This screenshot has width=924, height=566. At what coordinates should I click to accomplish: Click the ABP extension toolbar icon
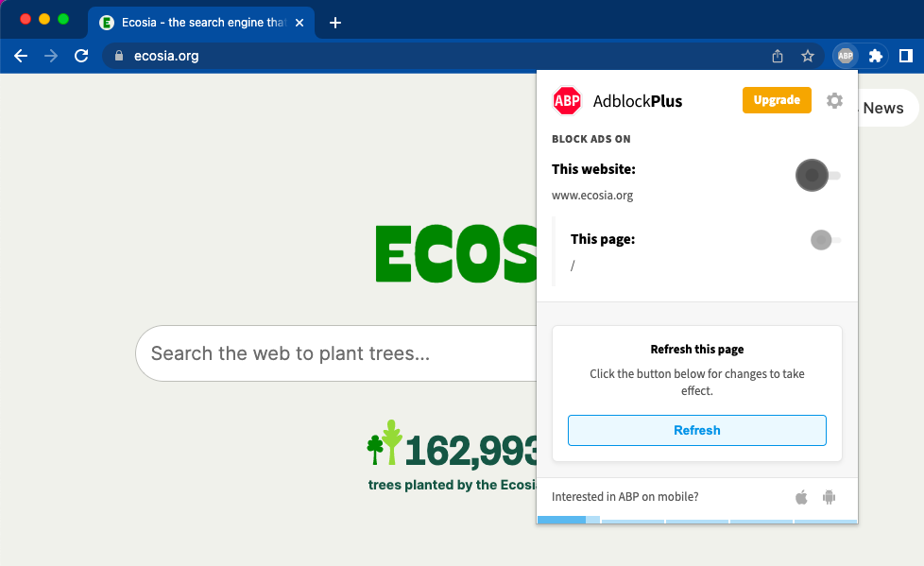(846, 56)
